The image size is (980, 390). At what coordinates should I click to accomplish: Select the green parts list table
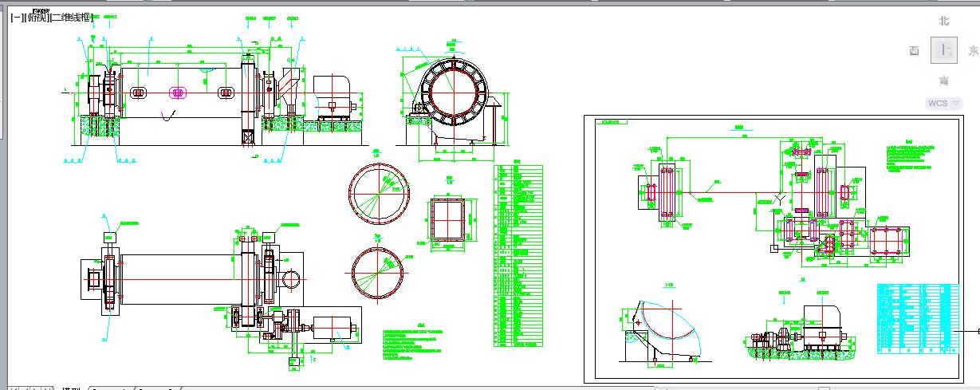(518, 257)
